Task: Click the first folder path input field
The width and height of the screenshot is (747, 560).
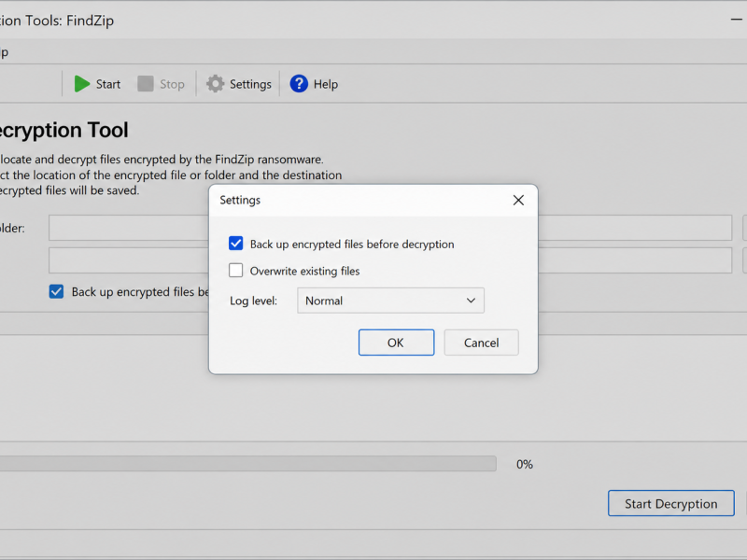Action: click(x=390, y=228)
